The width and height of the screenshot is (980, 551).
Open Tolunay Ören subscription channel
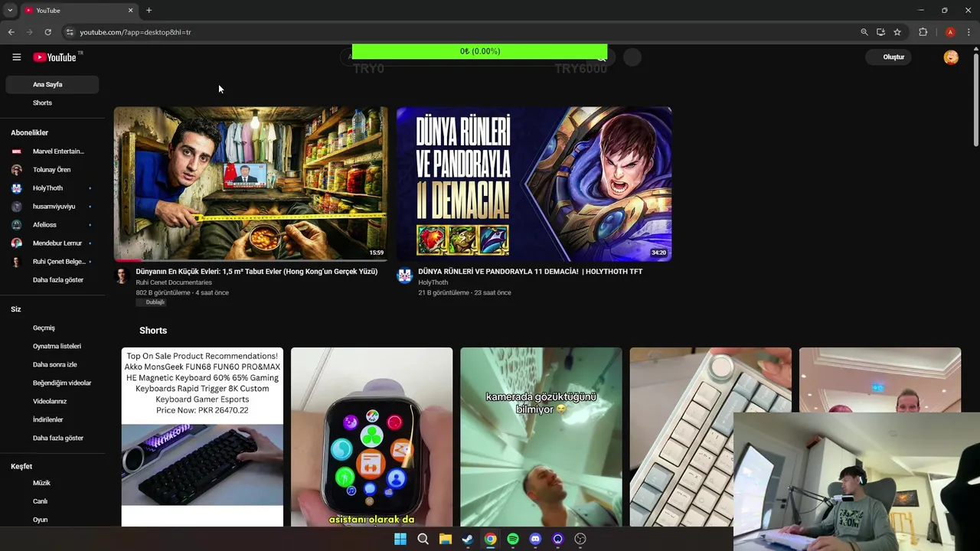click(53, 170)
